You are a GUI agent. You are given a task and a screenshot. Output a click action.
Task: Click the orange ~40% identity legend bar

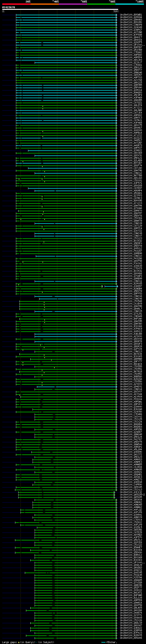tap(45, 4)
